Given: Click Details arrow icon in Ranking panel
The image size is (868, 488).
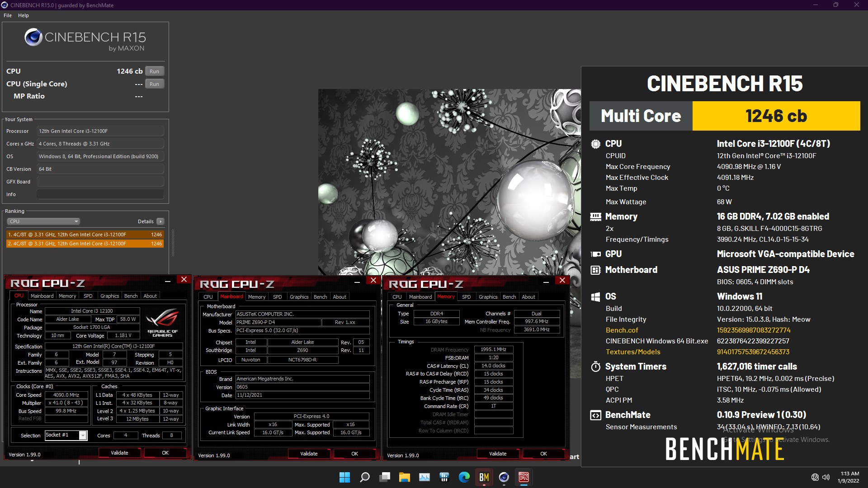Looking at the screenshot, I should 160,221.
